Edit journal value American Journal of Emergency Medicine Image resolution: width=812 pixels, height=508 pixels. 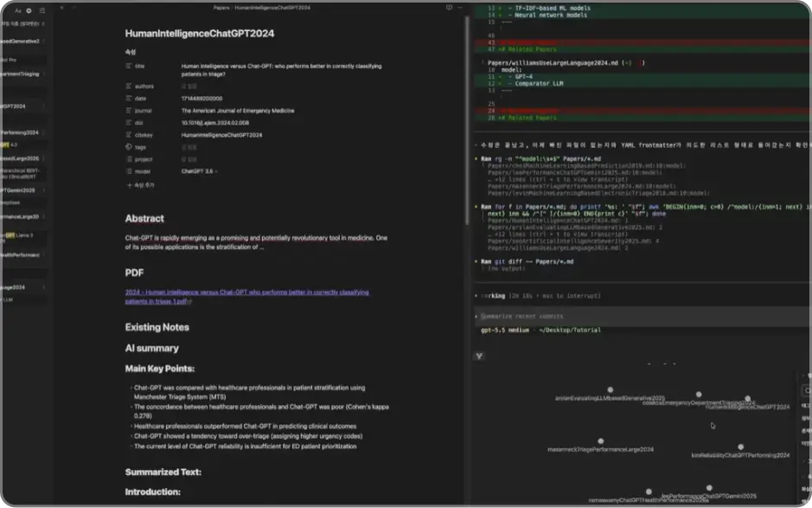click(x=238, y=111)
